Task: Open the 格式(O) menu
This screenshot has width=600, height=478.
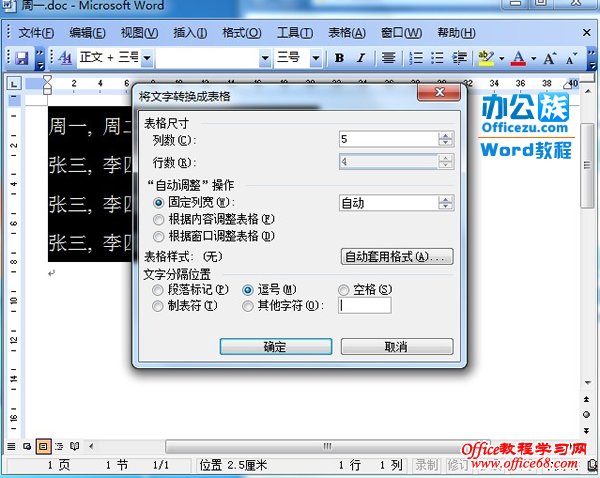Action: pos(242,33)
